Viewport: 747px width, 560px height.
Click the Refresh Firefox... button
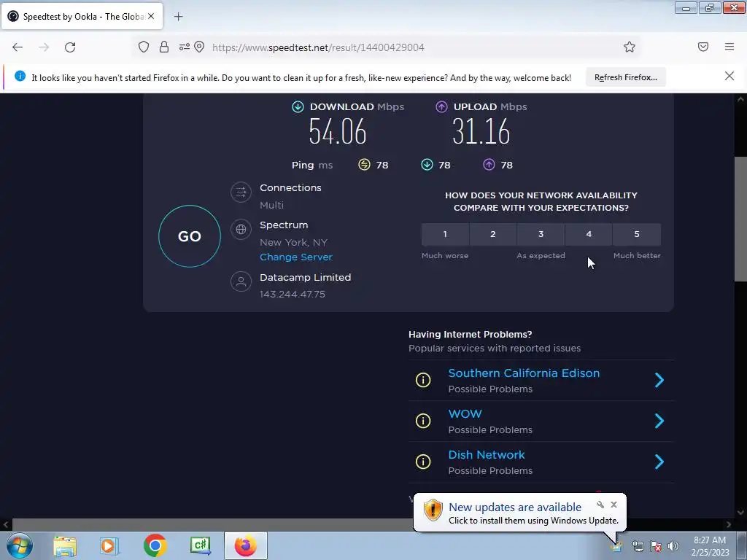[x=625, y=77]
